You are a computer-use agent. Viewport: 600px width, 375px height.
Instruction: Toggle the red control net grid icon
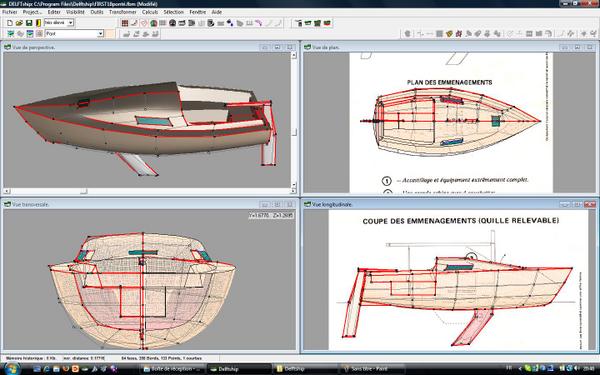pos(125,23)
